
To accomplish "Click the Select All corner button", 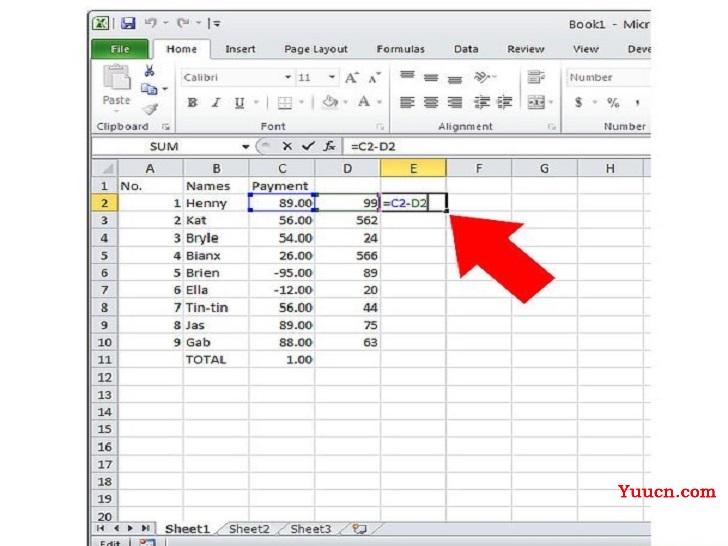I will tap(105, 168).
